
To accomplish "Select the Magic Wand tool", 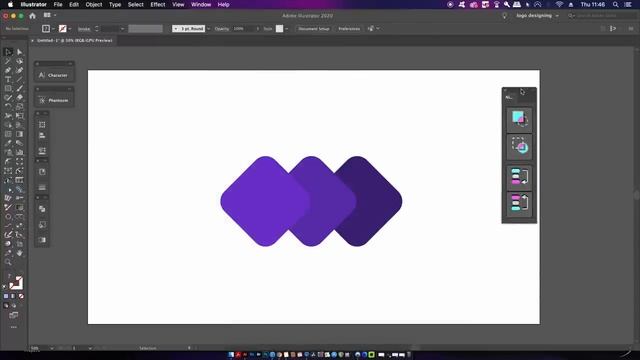I will (x=8, y=61).
